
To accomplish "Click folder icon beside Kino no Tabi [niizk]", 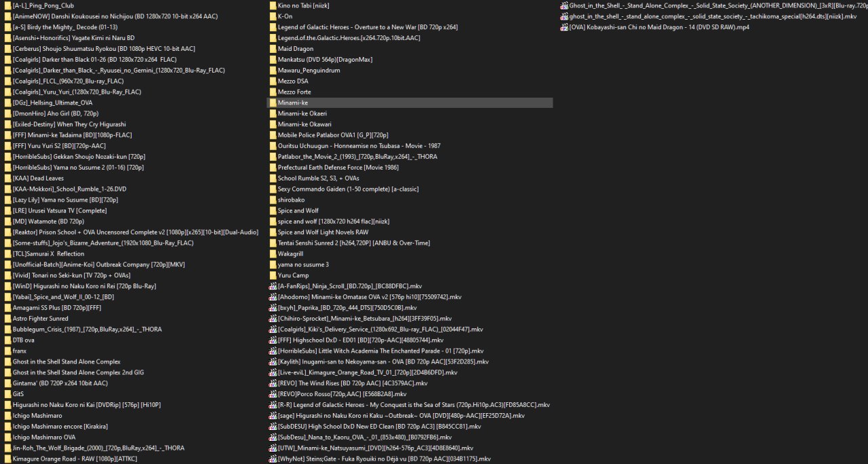I will click(273, 5).
